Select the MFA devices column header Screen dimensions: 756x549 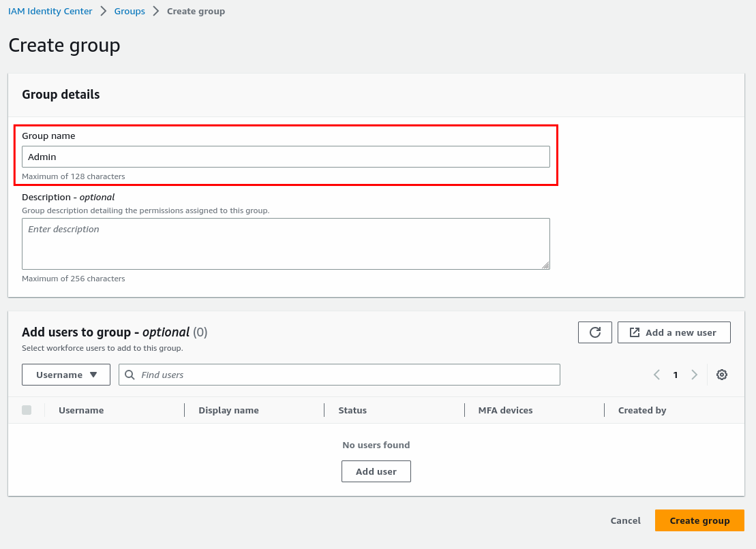(x=505, y=410)
